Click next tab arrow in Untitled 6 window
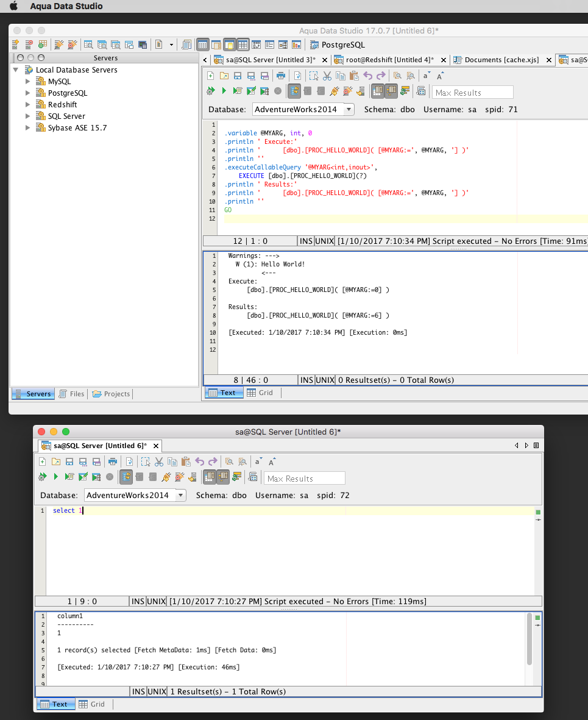Image resolution: width=588 pixels, height=720 pixels. pyautogui.click(x=526, y=446)
